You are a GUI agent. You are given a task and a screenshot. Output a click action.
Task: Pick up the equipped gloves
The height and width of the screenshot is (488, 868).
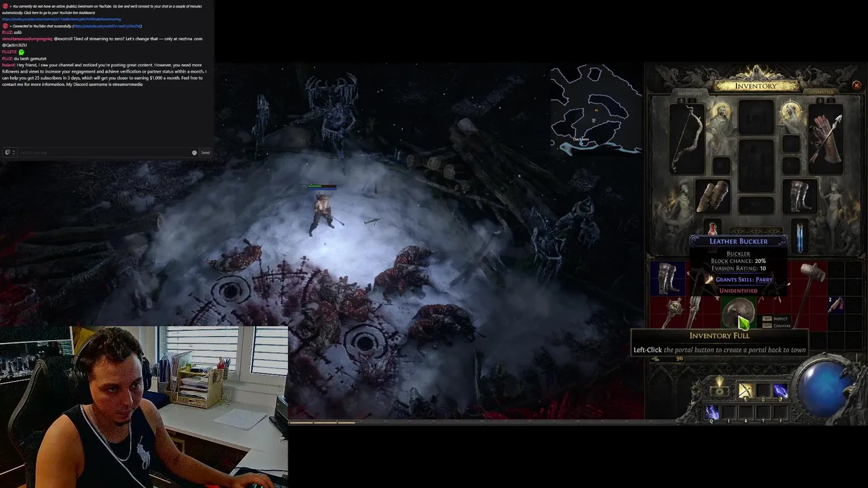coord(713,197)
